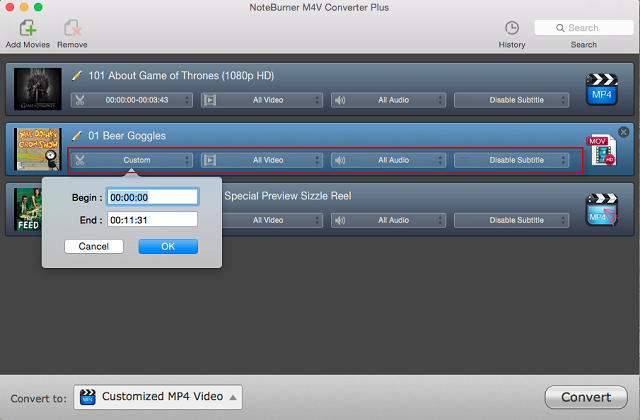Select title Special Preview Sizzle Reel

(288, 196)
